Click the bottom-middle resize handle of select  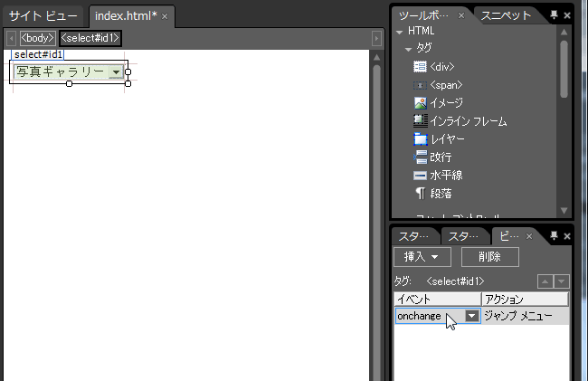point(69,83)
